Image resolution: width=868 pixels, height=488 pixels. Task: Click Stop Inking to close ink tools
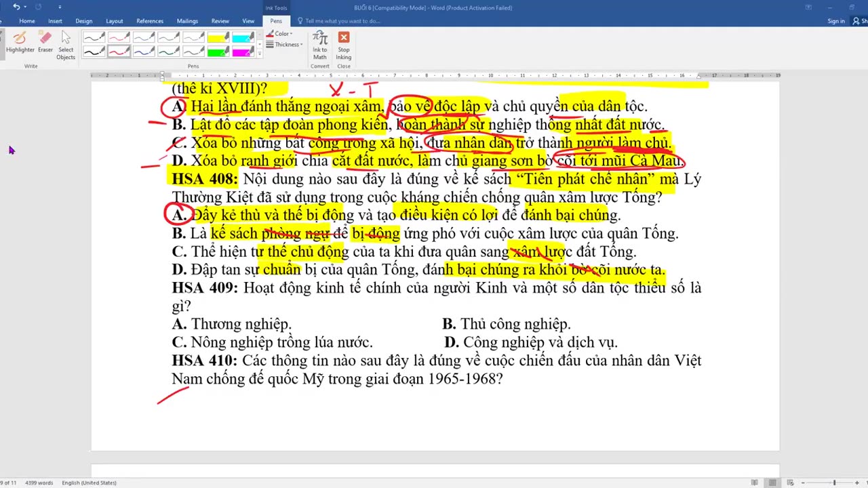coord(344,45)
